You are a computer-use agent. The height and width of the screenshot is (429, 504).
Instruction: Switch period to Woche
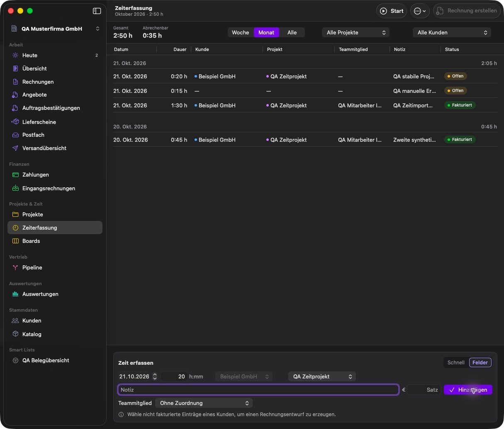pyautogui.click(x=241, y=32)
